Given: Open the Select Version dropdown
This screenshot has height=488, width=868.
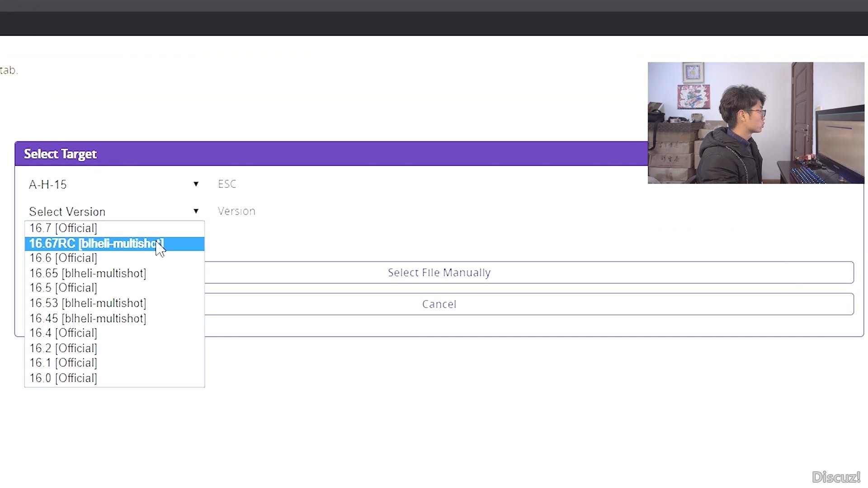Looking at the screenshot, I should coord(114,211).
